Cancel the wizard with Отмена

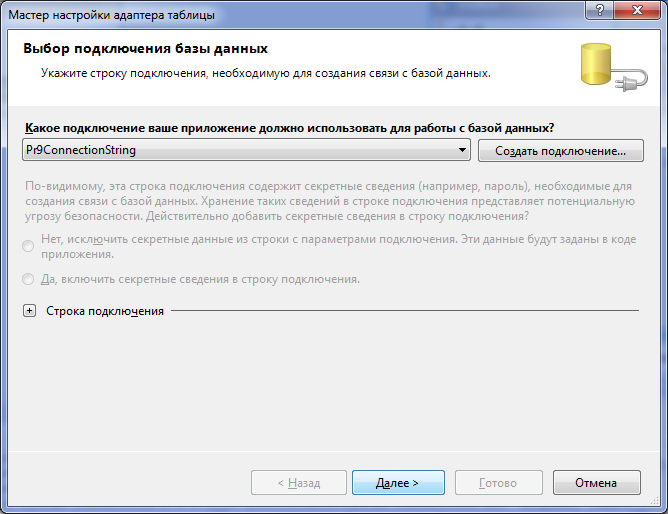point(596,483)
